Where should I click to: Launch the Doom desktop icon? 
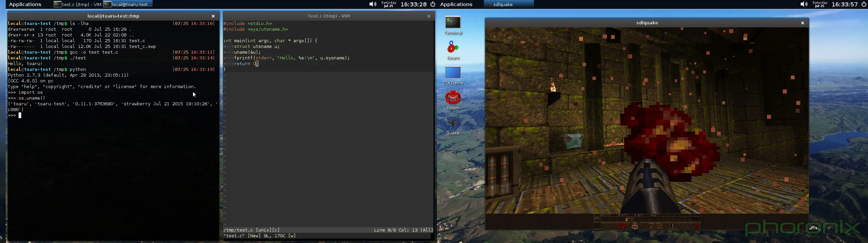point(453,100)
